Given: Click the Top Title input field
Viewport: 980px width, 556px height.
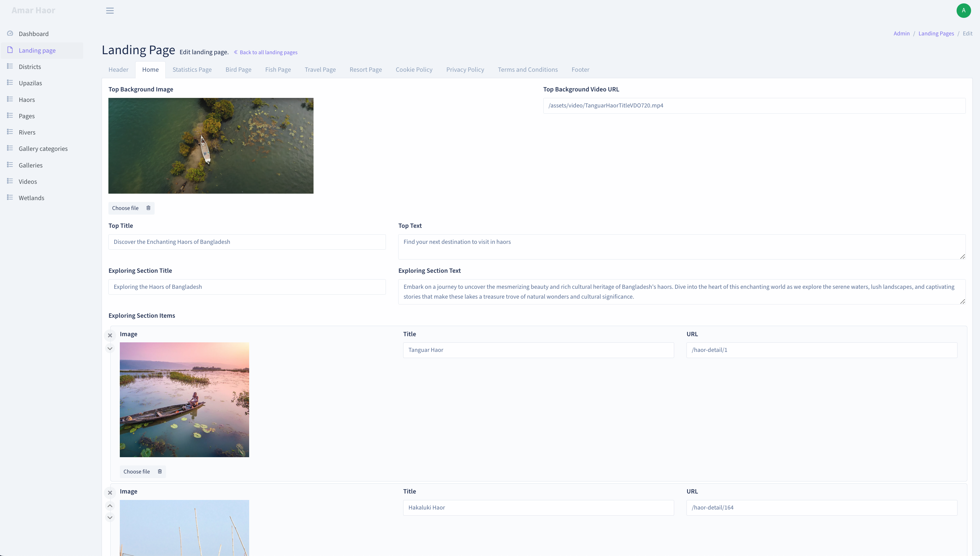Looking at the screenshot, I should (247, 242).
